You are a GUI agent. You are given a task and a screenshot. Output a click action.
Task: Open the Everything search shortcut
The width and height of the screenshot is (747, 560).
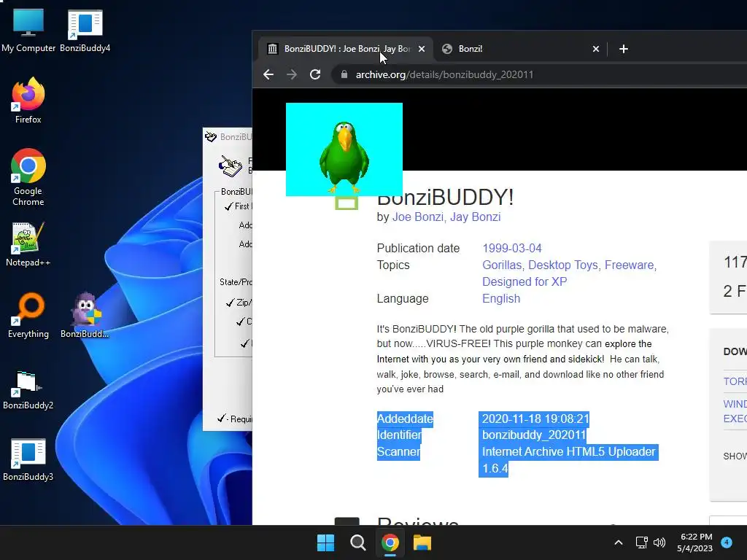pyautogui.click(x=28, y=316)
